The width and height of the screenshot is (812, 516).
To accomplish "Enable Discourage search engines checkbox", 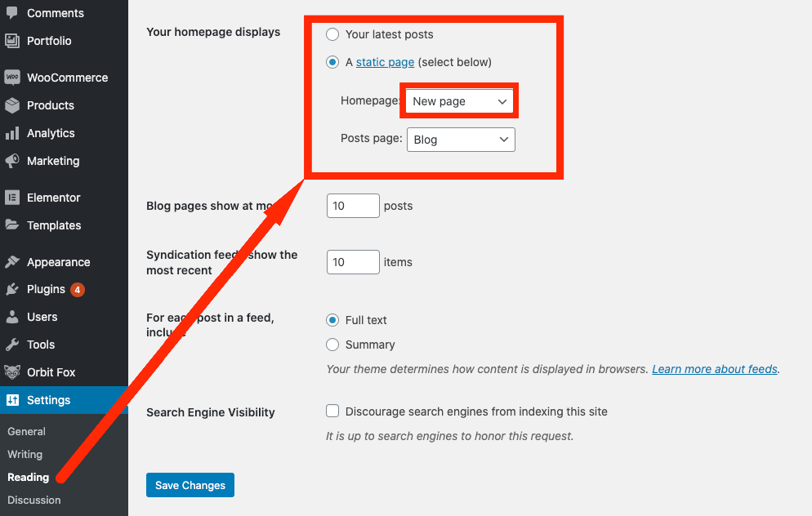I will (332, 411).
